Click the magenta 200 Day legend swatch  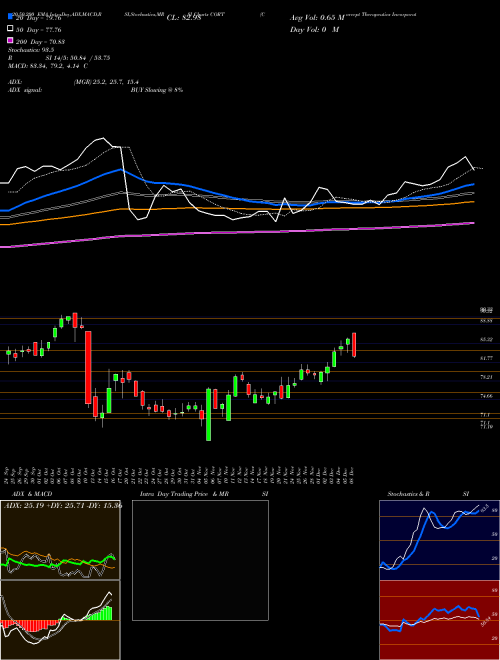[x=10, y=40]
